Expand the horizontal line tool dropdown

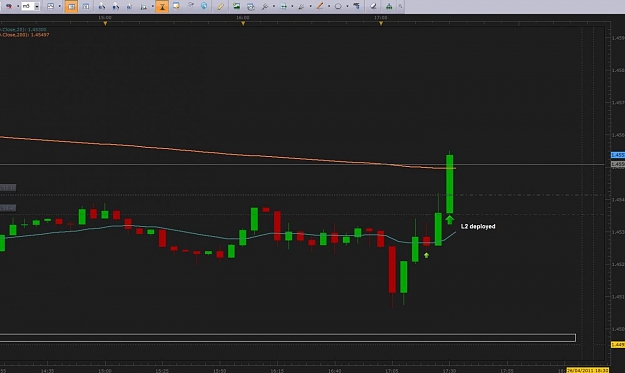[x=292, y=6]
